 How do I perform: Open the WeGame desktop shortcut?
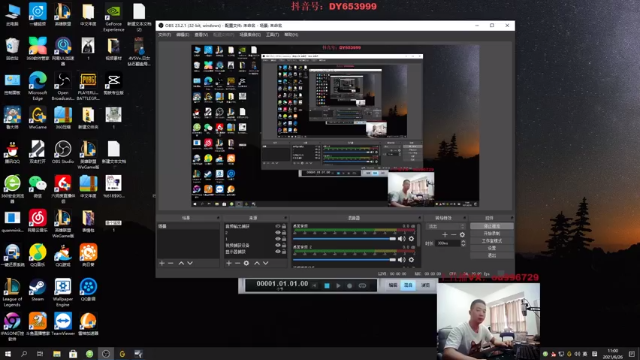coord(38,118)
